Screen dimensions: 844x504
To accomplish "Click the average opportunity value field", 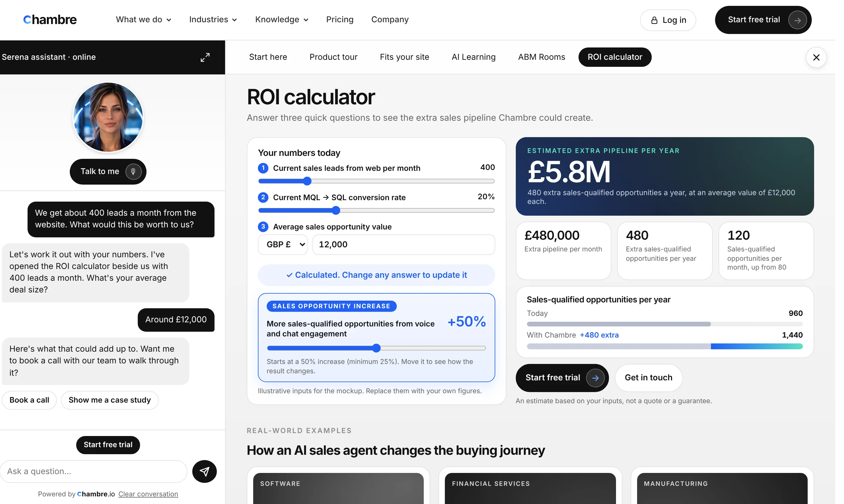I will pos(404,245).
